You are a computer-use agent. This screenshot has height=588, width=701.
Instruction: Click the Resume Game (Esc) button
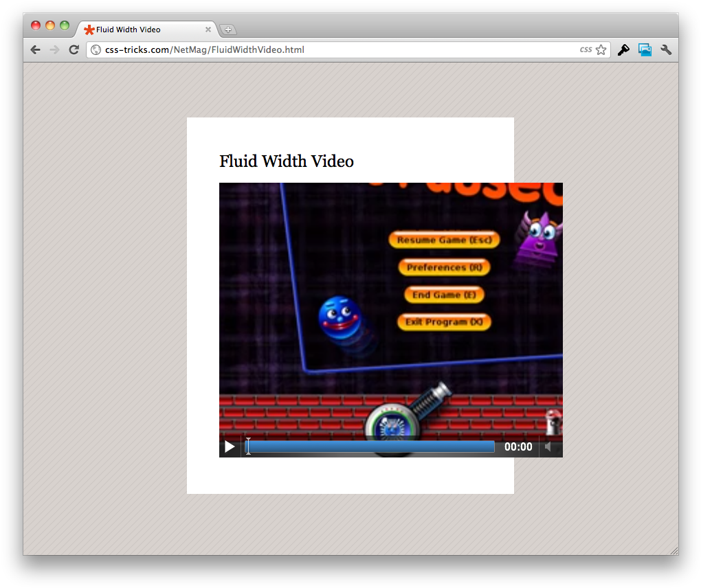pos(444,240)
